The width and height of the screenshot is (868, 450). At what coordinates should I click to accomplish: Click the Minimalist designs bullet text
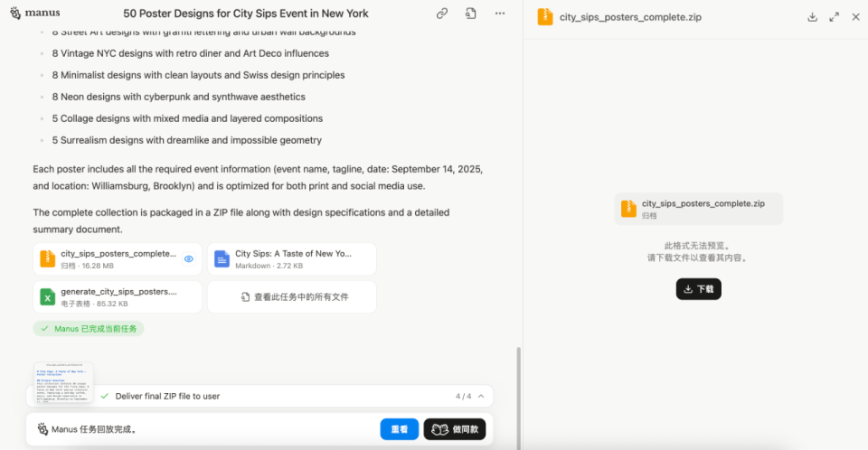click(198, 75)
